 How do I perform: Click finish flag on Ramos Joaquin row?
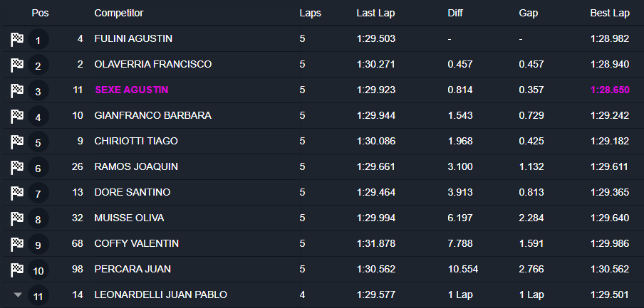click(x=17, y=168)
